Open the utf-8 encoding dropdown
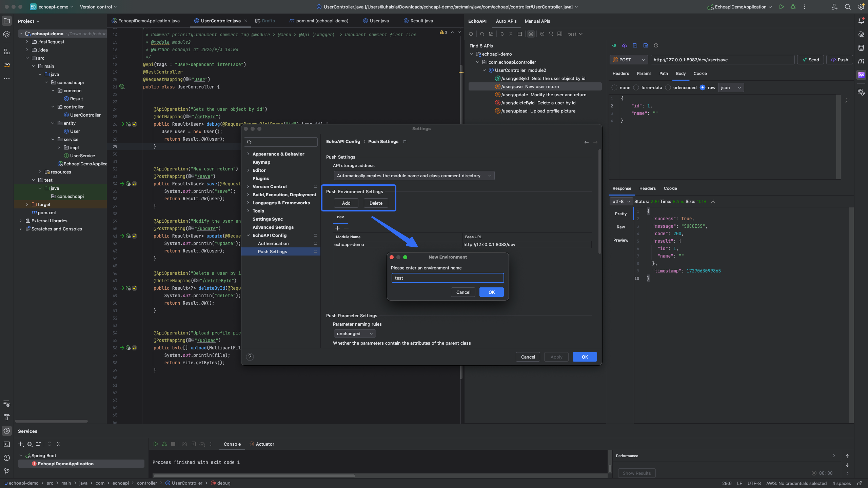868x488 pixels. pos(621,201)
